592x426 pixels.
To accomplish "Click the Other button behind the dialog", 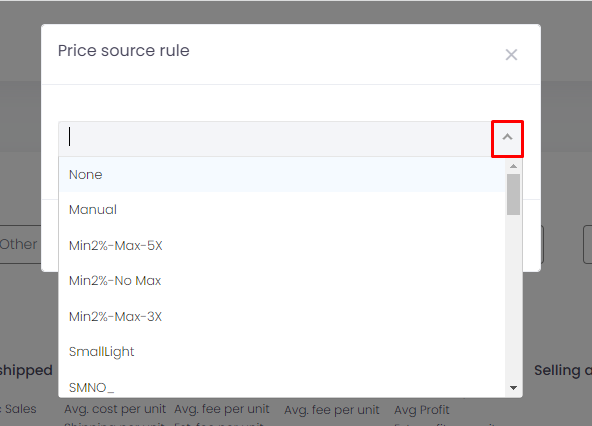I will [x=20, y=244].
